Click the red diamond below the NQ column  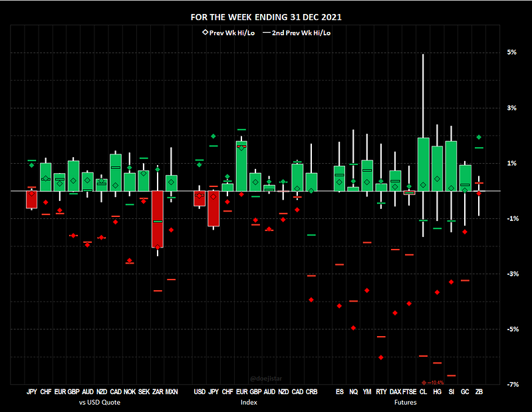pyautogui.click(x=353, y=327)
